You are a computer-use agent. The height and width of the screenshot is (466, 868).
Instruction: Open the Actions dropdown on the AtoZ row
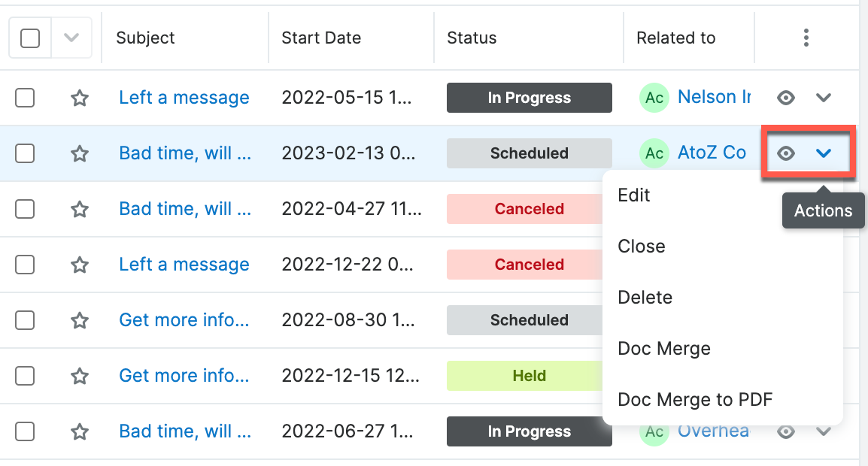pyautogui.click(x=824, y=153)
